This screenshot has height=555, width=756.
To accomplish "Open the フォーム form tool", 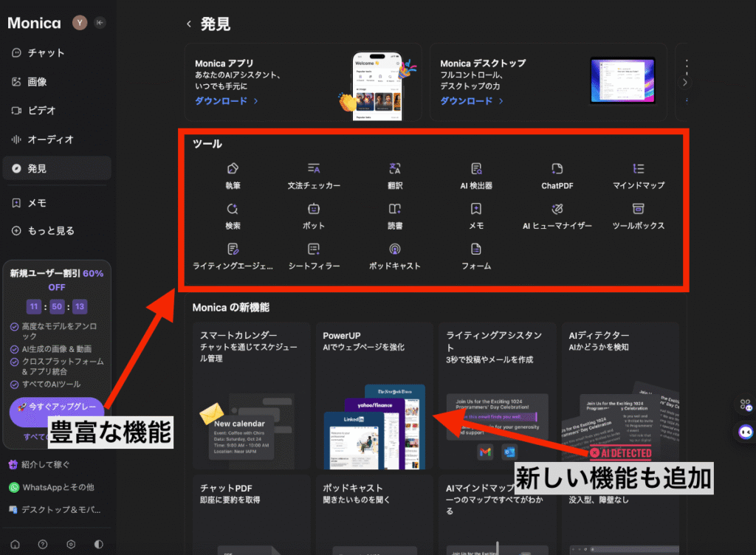I will point(476,256).
